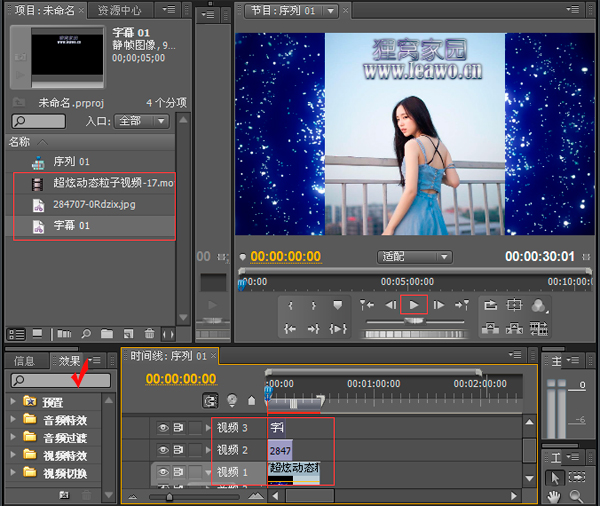Toggle visibility eye of 视频 1 track
The width and height of the screenshot is (600, 506).
coord(163,472)
